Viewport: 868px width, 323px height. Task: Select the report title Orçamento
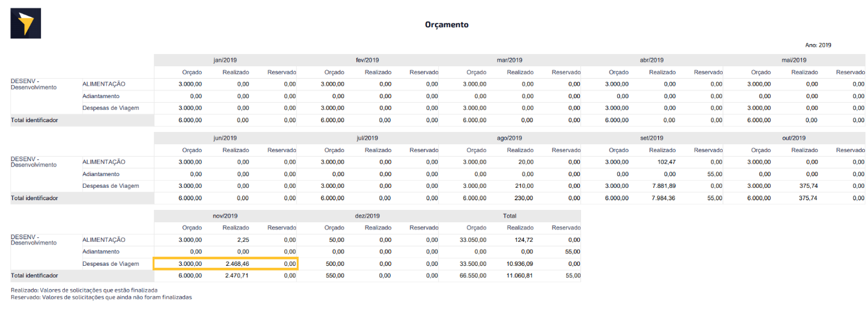pyautogui.click(x=447, y=25)
